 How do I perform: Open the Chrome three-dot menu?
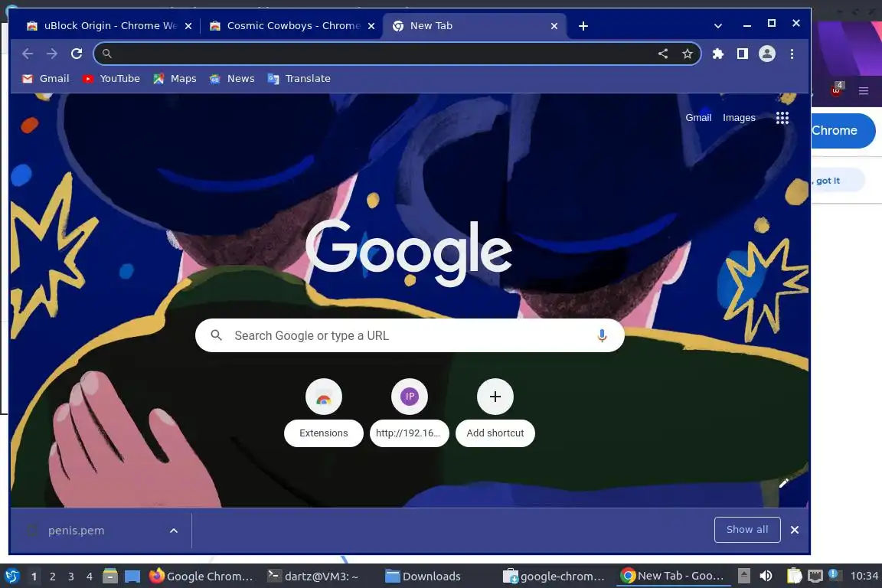(x=792, y=54)
